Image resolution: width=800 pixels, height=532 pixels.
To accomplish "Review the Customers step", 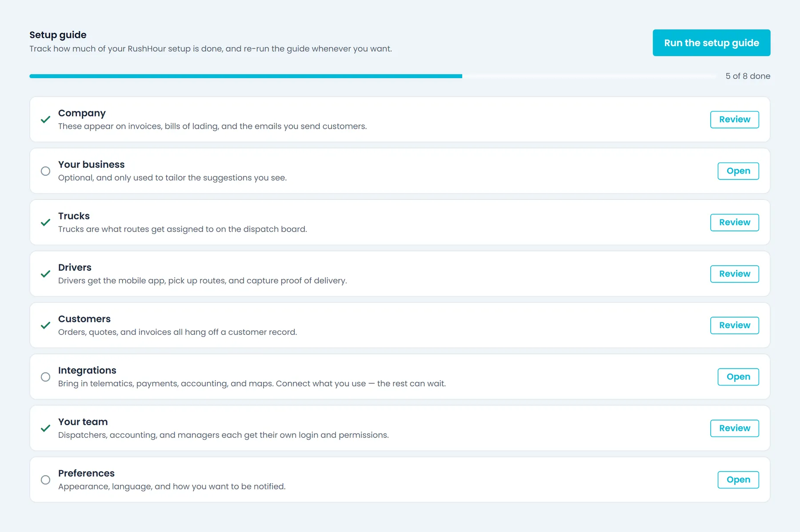I will [x=735, y=326].
